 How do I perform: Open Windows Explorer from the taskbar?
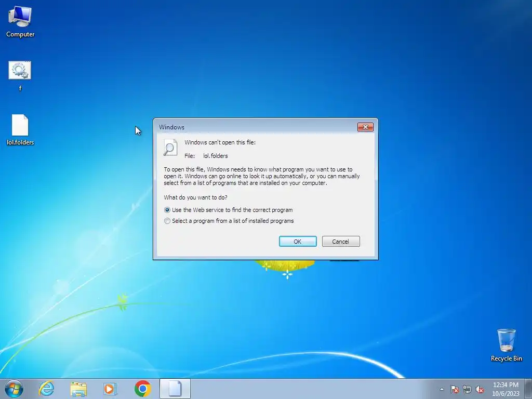tap(78, 389)
